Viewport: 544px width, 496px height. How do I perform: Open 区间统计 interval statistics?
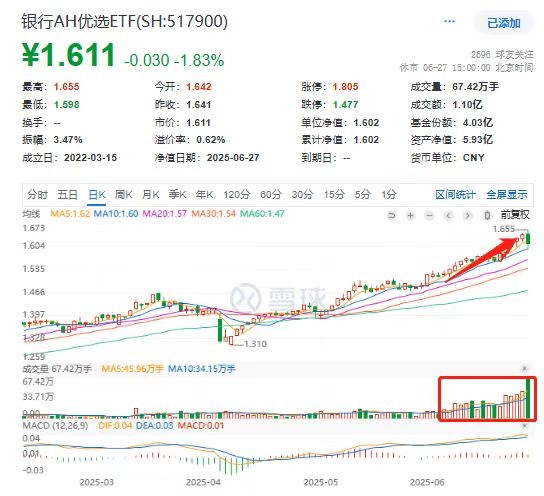pos(455,195)
